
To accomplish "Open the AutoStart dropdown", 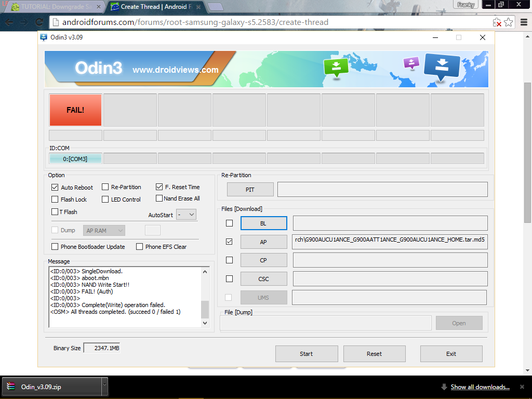I will tap(187, 215).
